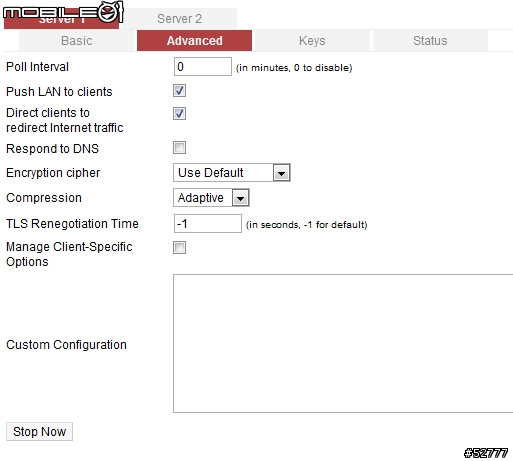Image resolution: width=513 pixels, height=461 pixels.
Task: Expand the Compression dropdown showing Adaptive
Action: point(211,198)
